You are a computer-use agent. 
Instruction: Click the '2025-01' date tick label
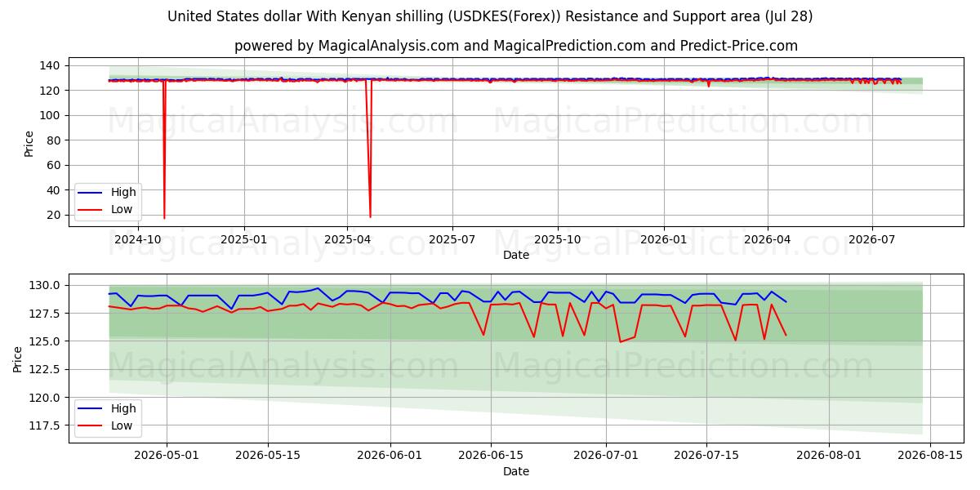pyautogui.click(x=244, y=239)
